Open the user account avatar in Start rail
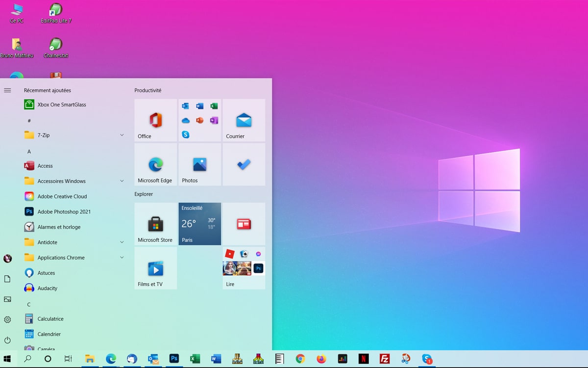This screenshot has height=368, width=588. [7, 259]
